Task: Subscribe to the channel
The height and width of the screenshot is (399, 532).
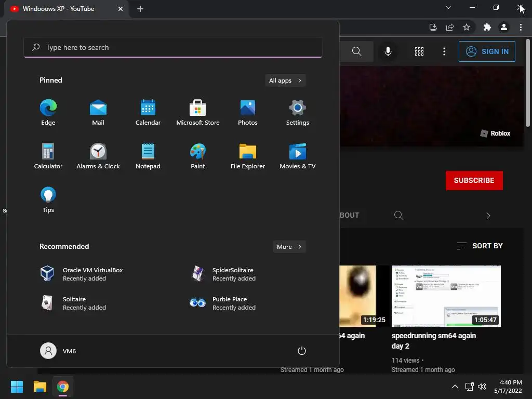Action: tap(474, 180)
